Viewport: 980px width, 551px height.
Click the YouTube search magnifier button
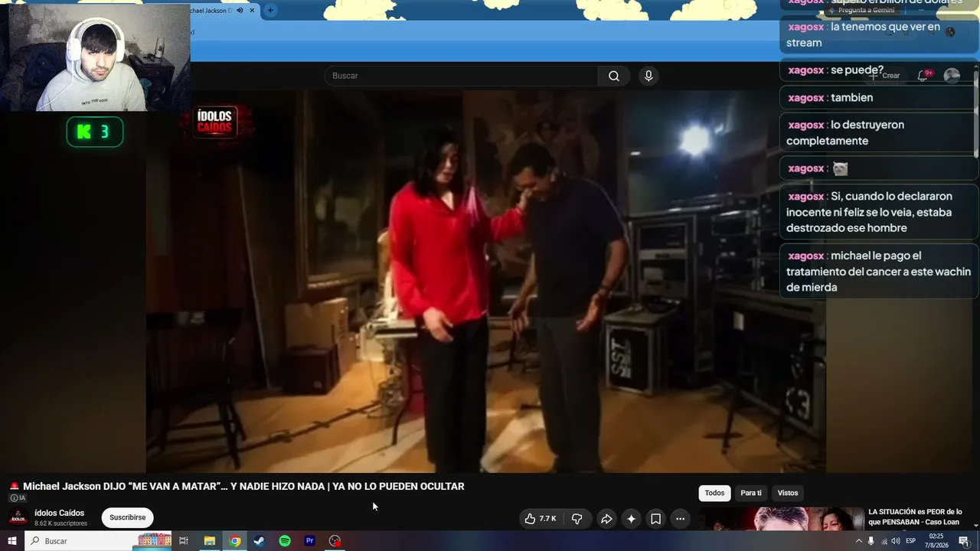point(614,76)
